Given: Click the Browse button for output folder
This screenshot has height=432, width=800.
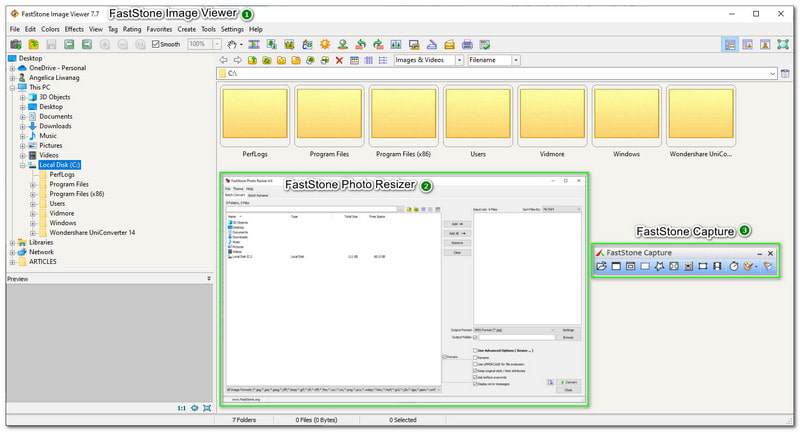Looking at the screenshot, I should coord(568,338).
